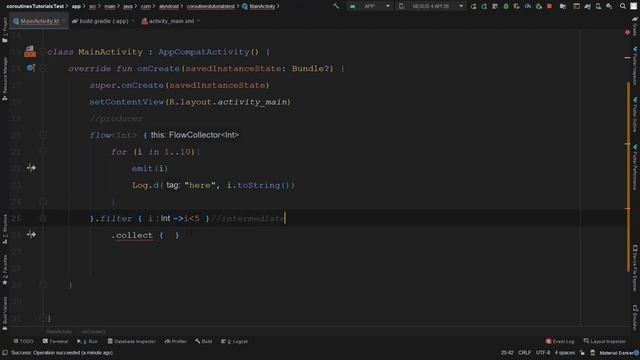Image resolution: width=640 pixels, height=360 pixels.
Task: Toggle the read-only lock icon in status bar
Action: 582,353
